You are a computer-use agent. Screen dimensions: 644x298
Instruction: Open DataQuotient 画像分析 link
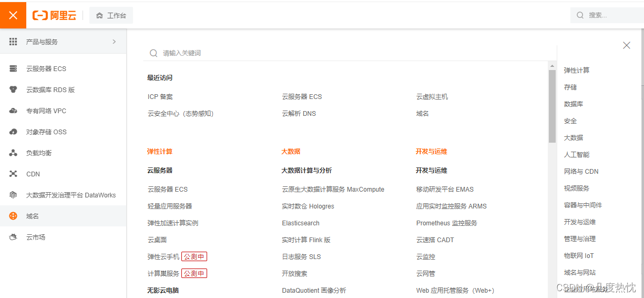point(314,291)
